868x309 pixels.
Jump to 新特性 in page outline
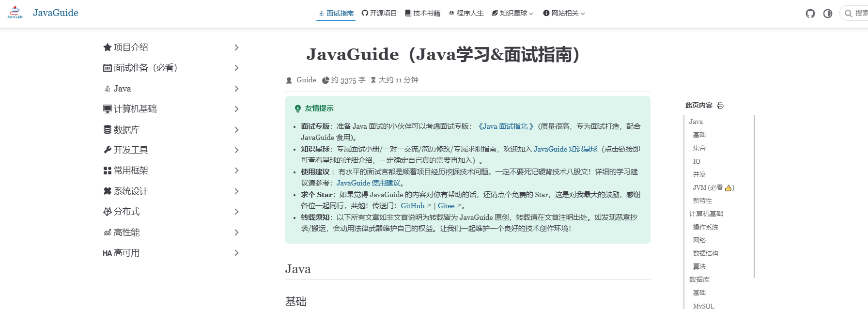click(x=702, y=201)
